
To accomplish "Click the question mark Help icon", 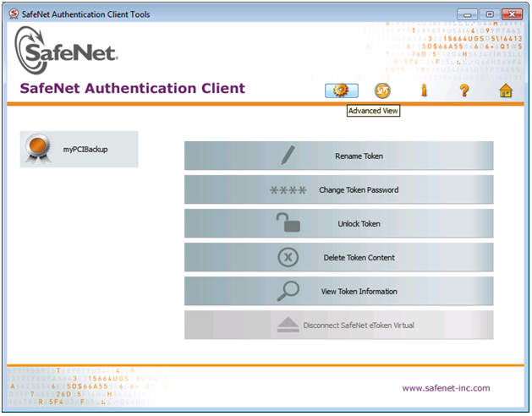I will (464, 90).
